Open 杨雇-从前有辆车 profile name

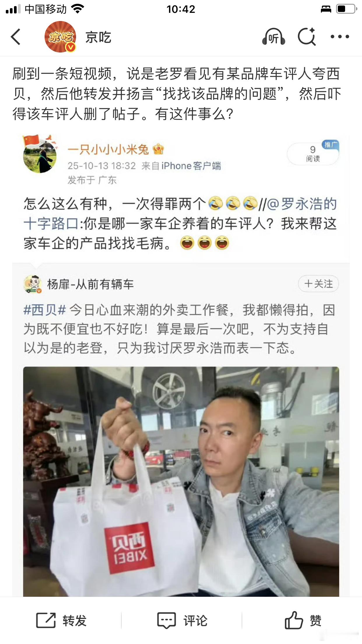(90, 284)
